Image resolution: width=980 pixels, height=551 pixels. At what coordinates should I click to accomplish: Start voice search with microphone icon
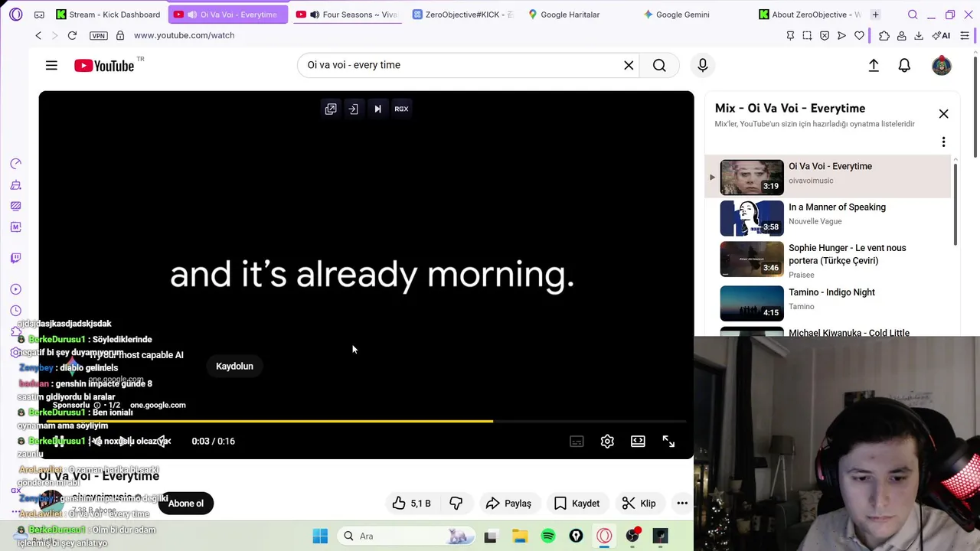point(702,65)
